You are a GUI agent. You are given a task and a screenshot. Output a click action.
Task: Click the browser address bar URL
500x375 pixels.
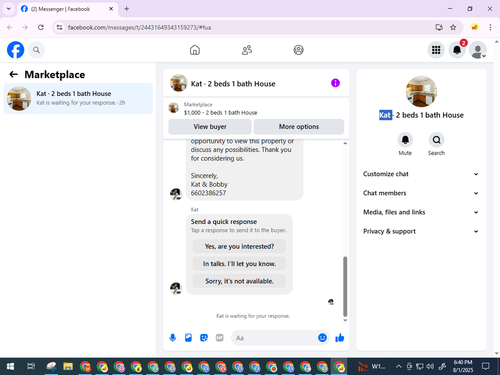click(x=139, y=27)
